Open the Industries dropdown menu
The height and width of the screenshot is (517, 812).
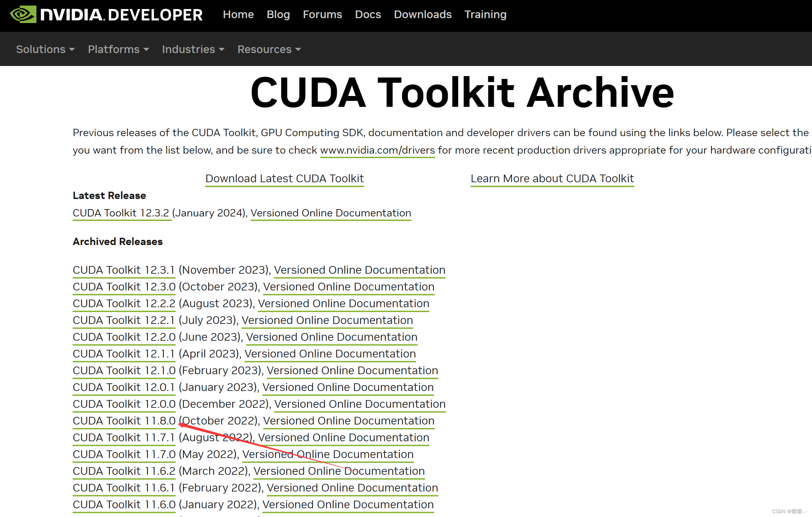click(193, 49)
